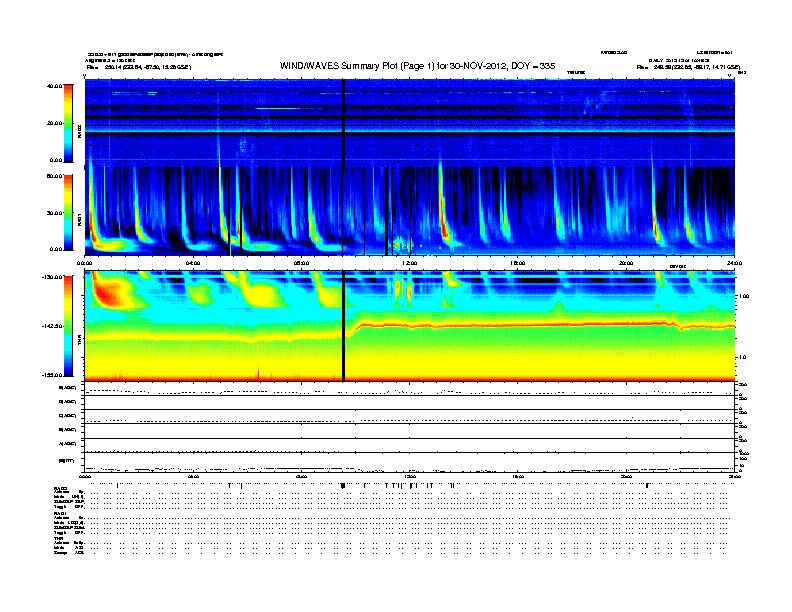Click the RAD1 rainbow color bar
Screen dimensions: 792x612
(68, 212)
